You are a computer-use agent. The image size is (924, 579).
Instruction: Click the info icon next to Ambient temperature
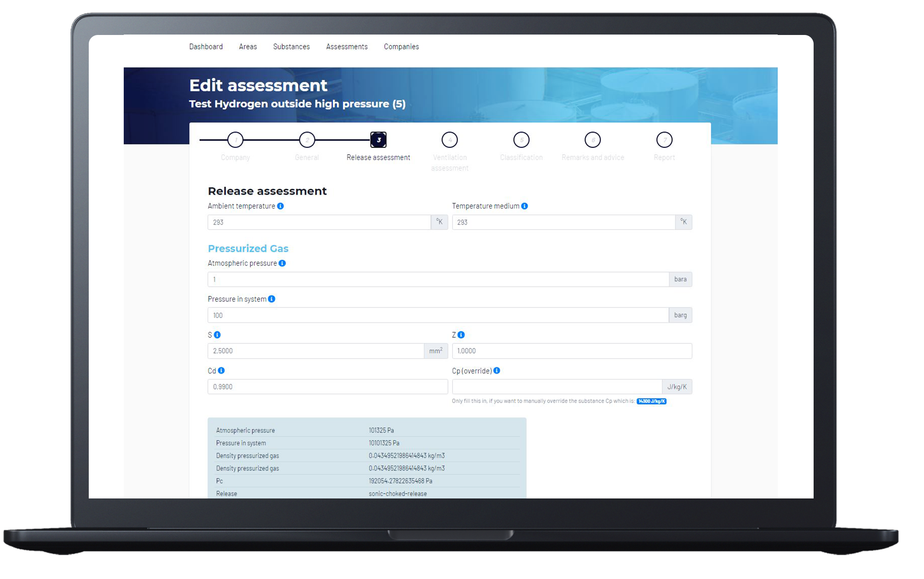pos(281,205)
